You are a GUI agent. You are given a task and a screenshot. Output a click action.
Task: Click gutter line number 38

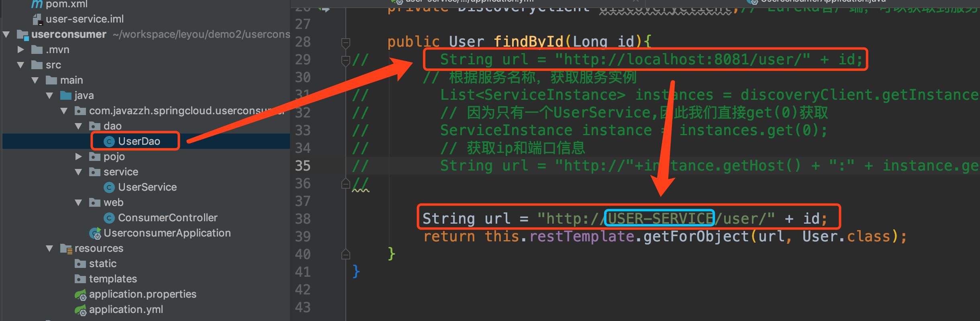[x=303, y=219]
